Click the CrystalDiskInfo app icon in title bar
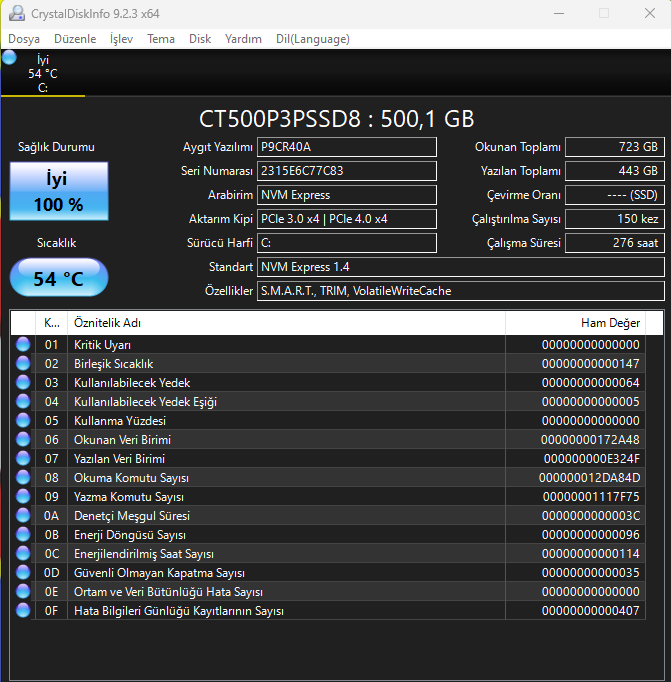671x682 pixels. (x=17, y=13)
